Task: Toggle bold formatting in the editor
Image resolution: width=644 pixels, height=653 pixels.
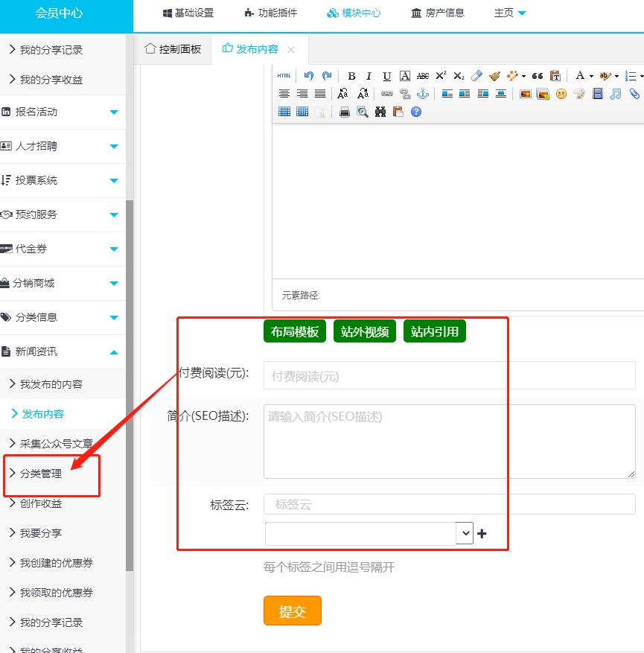Action: 351,76
